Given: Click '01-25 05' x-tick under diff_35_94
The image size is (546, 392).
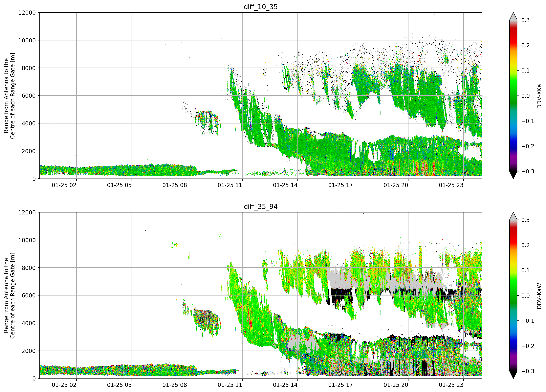Looking at the screenshot, I should [x=120, y=385].
